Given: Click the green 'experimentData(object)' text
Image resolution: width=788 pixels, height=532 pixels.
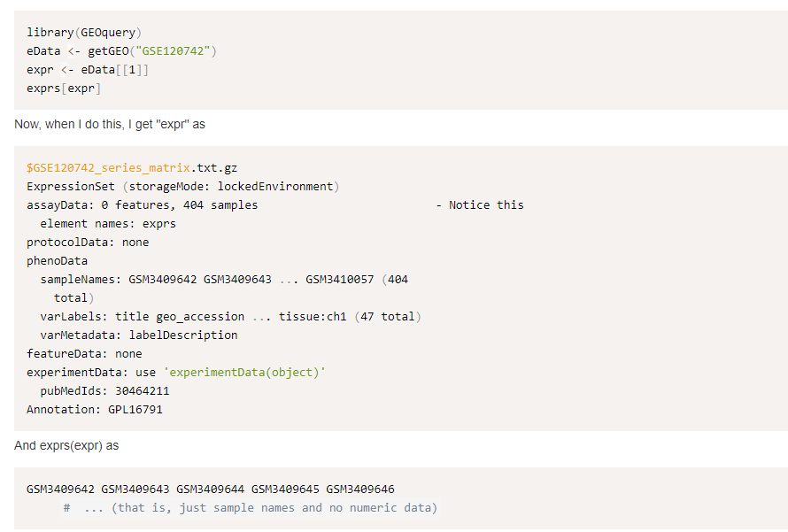Looking at the screenshot, I should coord(244,373).
